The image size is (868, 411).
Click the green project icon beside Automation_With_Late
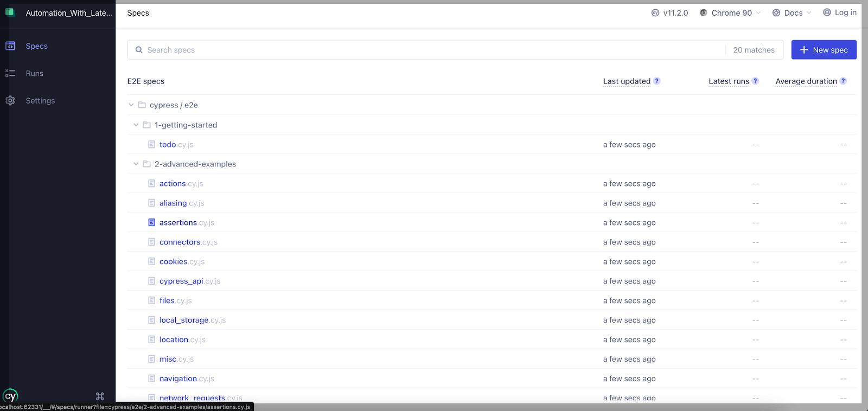[10, 12]
